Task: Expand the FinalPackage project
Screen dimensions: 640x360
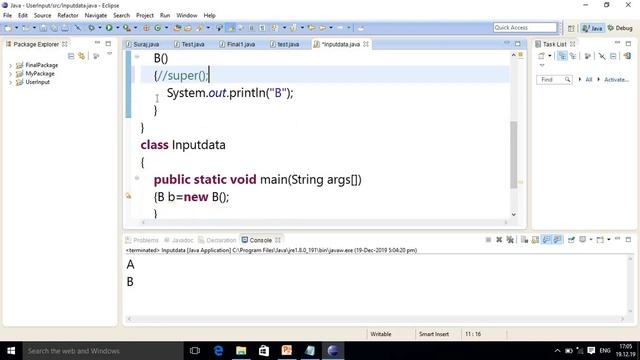Action: (10, 65)
